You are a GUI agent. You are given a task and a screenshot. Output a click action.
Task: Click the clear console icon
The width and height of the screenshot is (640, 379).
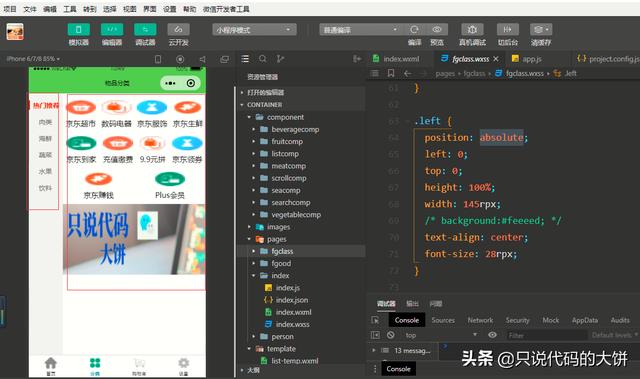click(391, 335)
